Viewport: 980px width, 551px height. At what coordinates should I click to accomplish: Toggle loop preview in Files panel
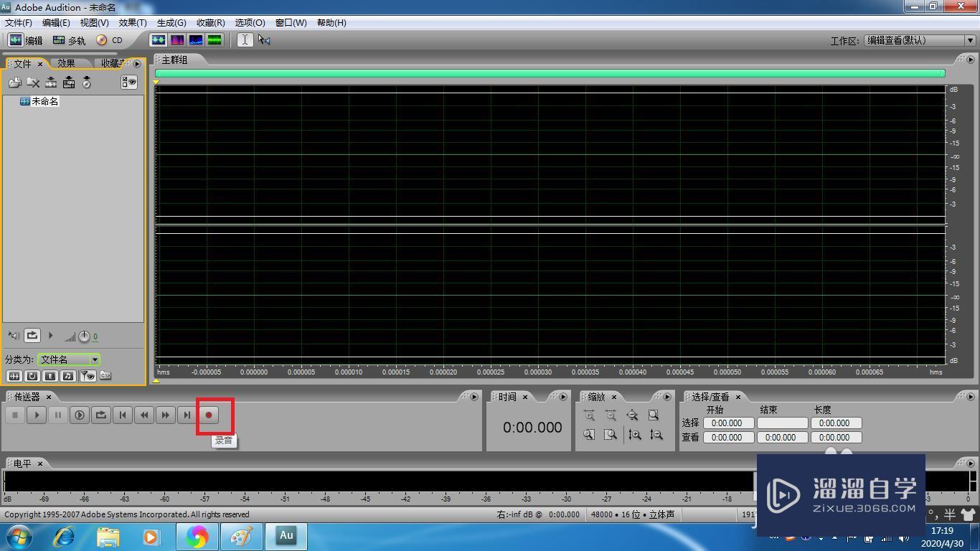(x=32, y=335)
